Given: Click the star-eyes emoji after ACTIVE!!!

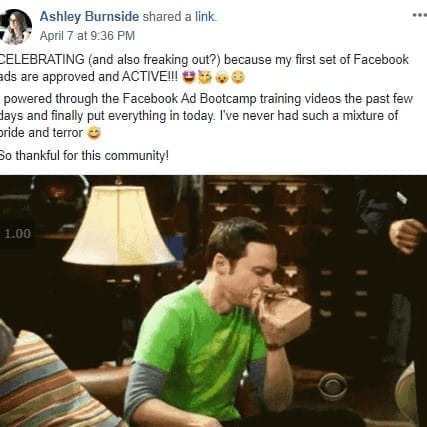Looking at the screenshot, I should [x=189, y=77].
